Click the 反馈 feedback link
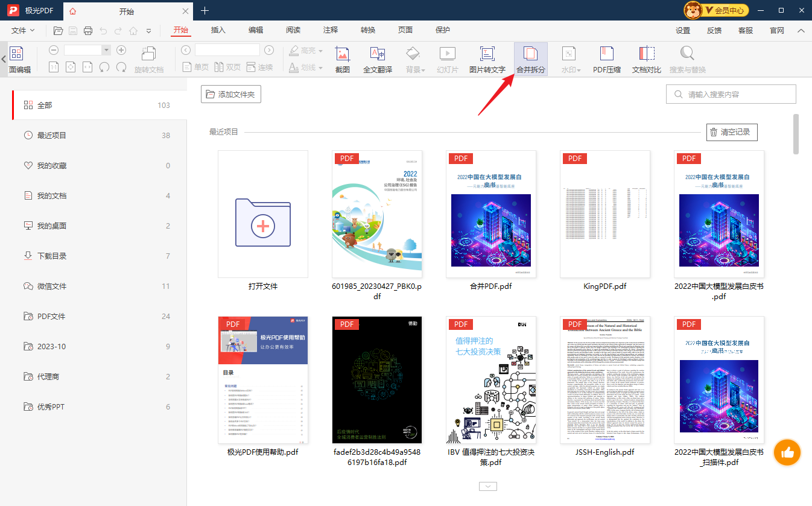812x506 pixels. (714, 31)
